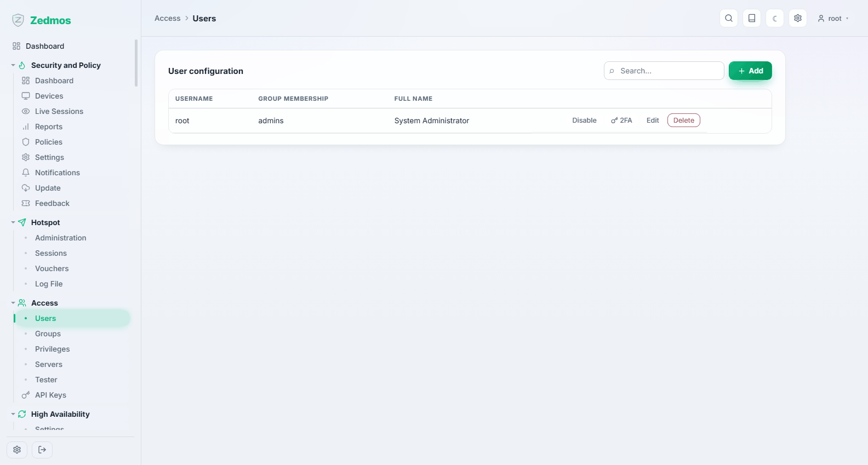The width and height of the screenshot is (868, 465).
Task: Open the Update page
Action: click(48, 188)
